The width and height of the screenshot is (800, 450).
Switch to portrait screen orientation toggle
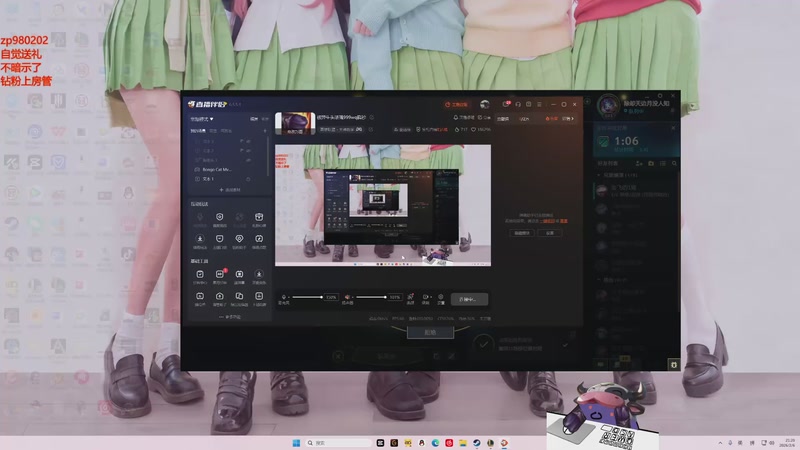pyautogui.click(x=264, y=119)
